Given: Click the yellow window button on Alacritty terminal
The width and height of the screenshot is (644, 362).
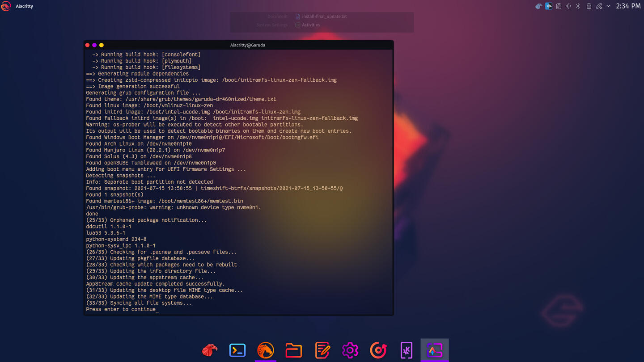Looking at the screenshot, I should point(102,45).
